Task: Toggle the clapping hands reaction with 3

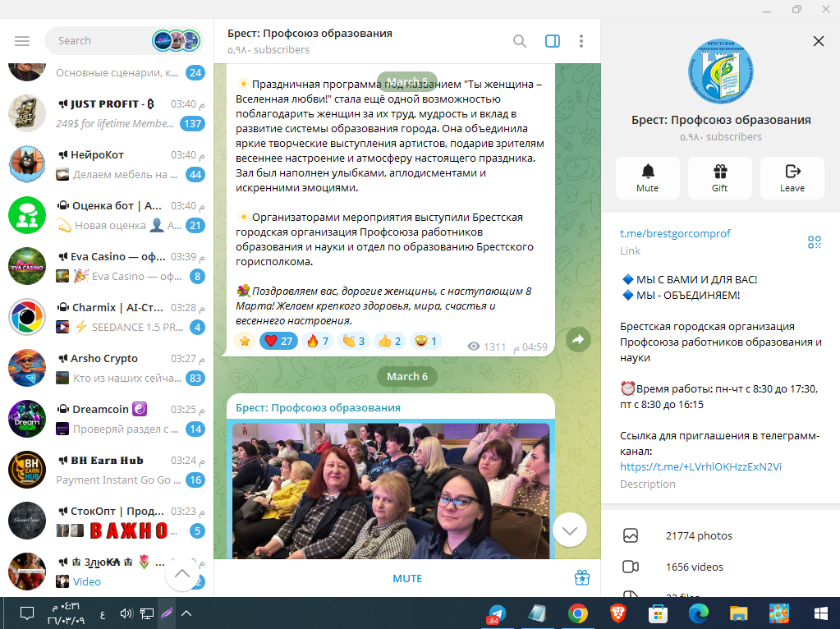Action: [x=354, y=341]
